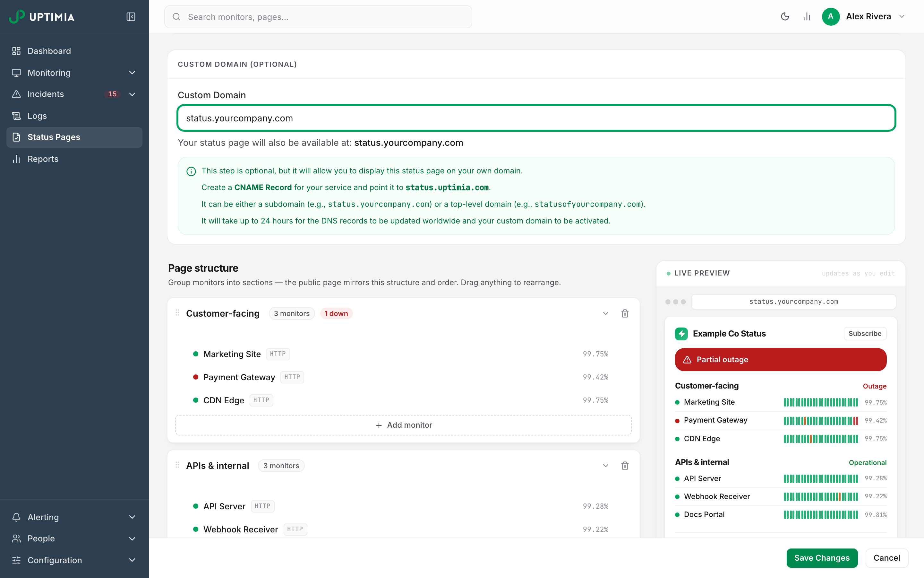Click the Example Co Status lightning logo
Screen dimensions: 924x578
click(x=681, y=334)
